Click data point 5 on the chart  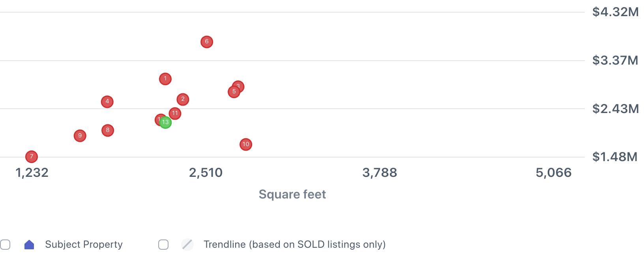234,92
